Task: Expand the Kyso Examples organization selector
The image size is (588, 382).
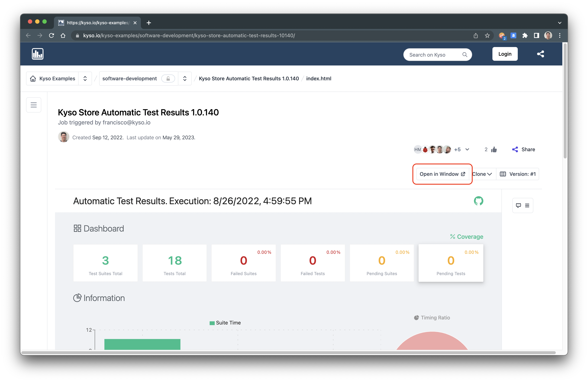Action: 85,78
